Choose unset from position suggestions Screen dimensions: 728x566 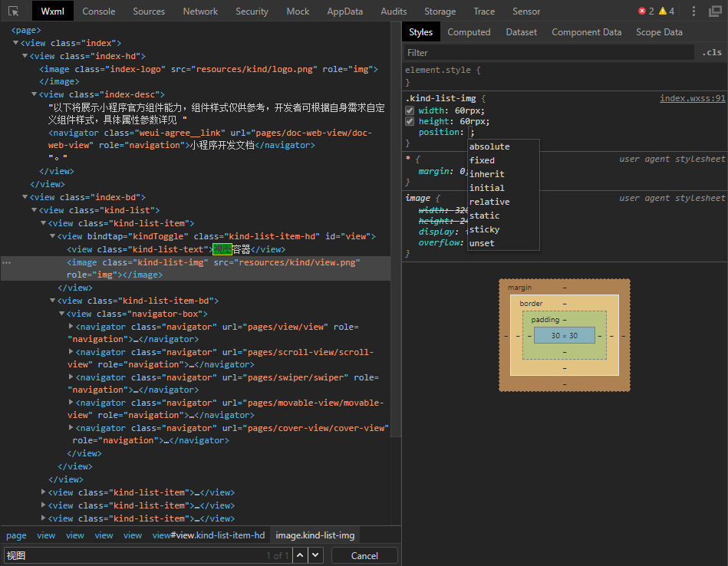(x=503, y=243)
